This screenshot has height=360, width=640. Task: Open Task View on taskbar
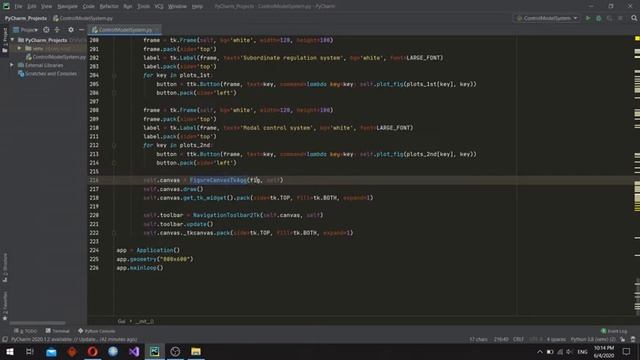(29, 351)
